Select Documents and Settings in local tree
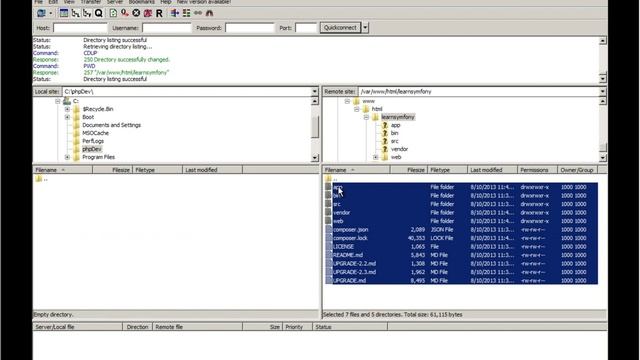 (111, 125)
